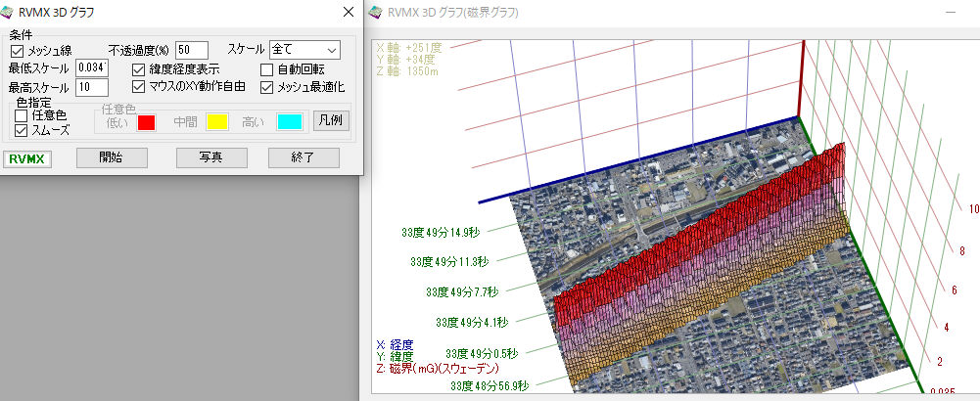Image resolution: width=980 pixels, height=401 pixels.
Task: Click the RVMX logo button
Action: (27, 158)
